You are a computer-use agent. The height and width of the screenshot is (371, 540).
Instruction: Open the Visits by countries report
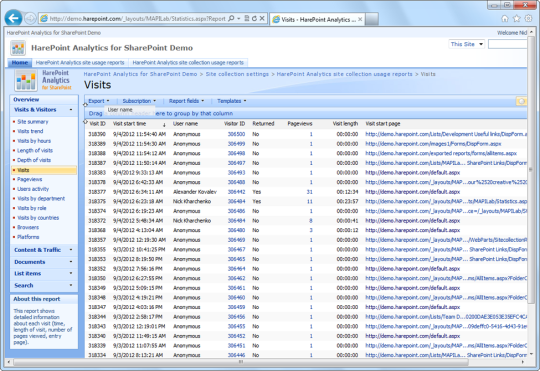click(x=38, y=218)
